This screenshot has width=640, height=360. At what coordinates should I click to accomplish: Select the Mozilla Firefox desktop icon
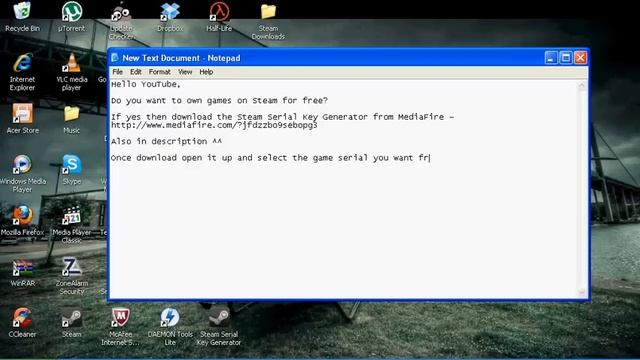click(x=22, y=221)
